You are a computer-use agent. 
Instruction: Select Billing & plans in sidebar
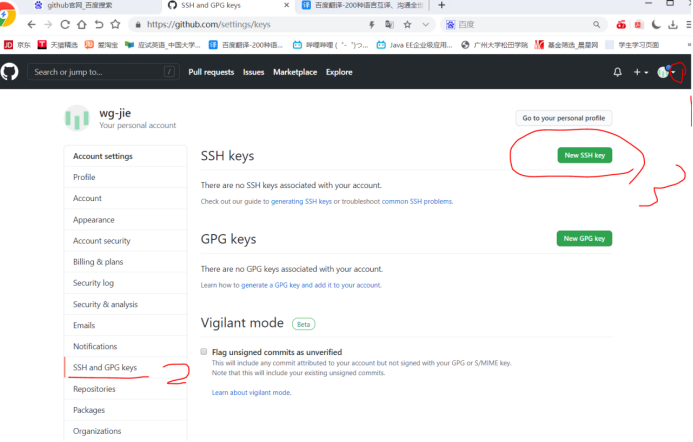[x=126, y=262]
